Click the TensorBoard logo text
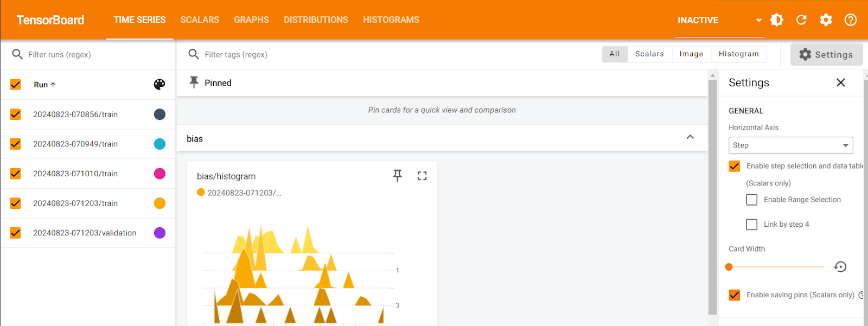The height and width of the screenshot is (326, 868). (x=50, y=20)
